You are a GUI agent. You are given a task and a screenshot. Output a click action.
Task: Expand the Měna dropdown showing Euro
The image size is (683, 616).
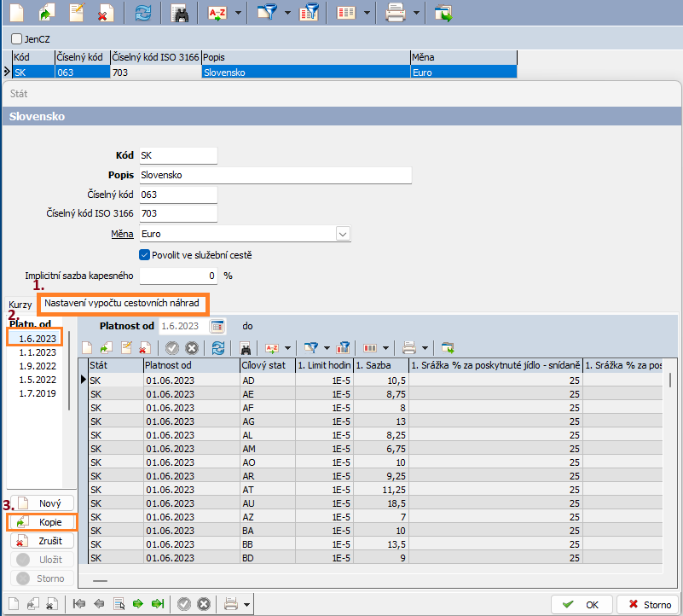click(x=343, y=234)
